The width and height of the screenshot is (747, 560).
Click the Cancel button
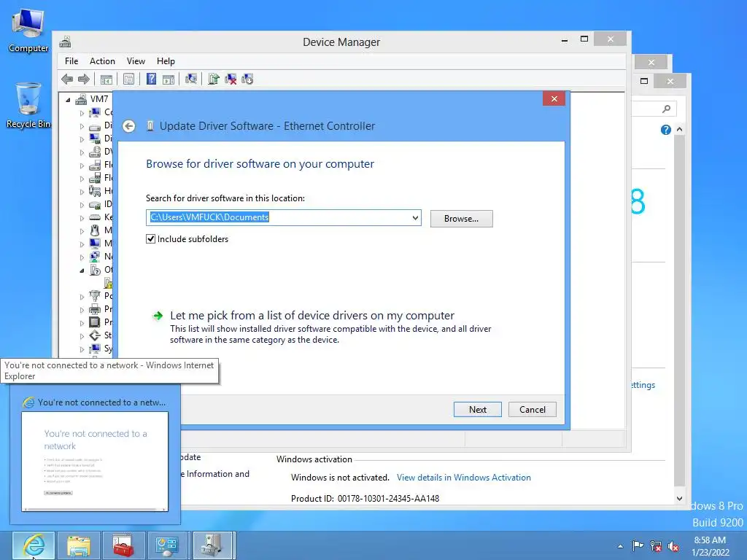532,410
